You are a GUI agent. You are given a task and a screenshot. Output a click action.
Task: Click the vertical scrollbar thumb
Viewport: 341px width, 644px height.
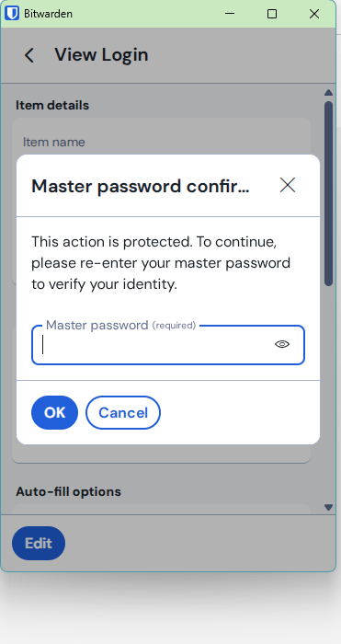(x=328, y=193)
